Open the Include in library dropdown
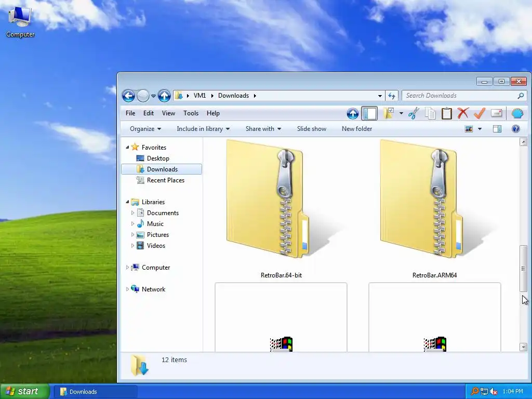This screenshot has width=532, height=399. (203, 129)
